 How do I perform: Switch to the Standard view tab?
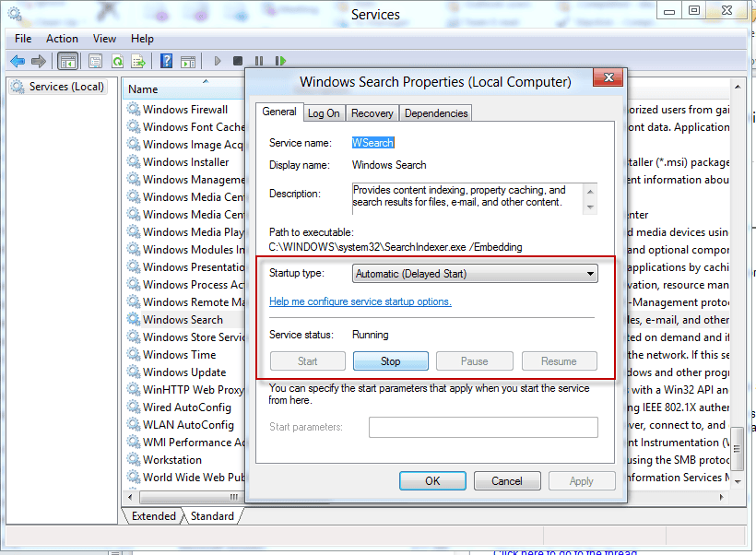pos(212,516)
